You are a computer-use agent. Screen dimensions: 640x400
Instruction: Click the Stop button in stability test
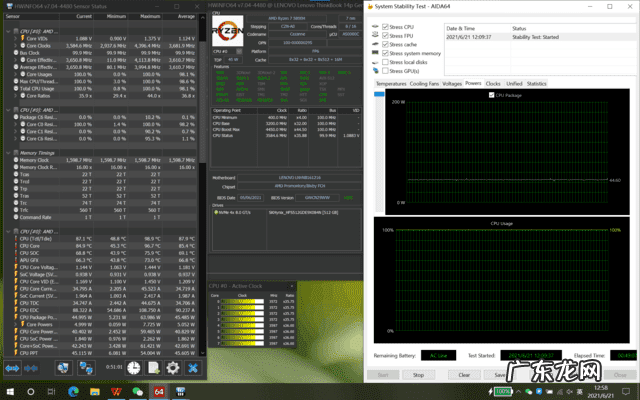[419, 374]
